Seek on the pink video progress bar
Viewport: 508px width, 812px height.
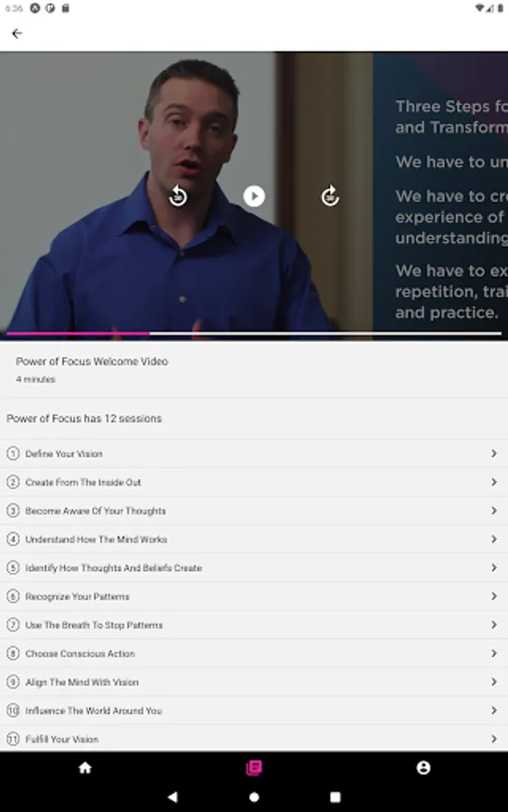coord(254,334)
